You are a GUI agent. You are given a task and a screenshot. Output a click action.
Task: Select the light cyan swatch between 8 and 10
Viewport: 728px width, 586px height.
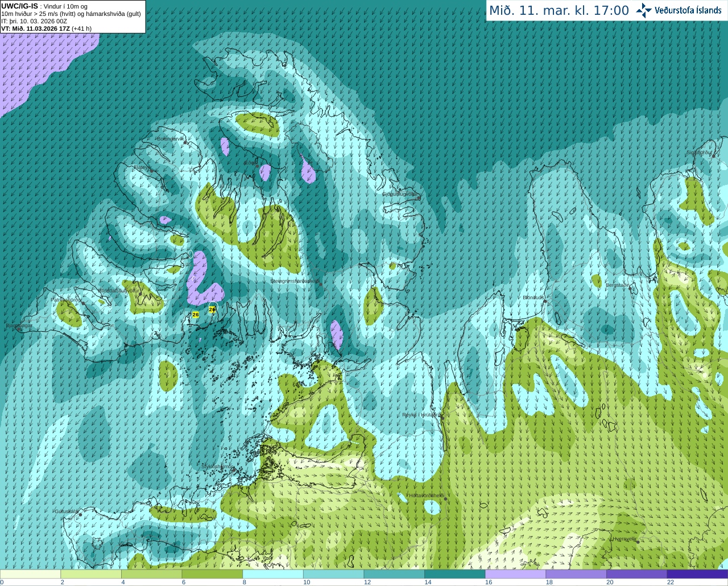tap(273, 574)
